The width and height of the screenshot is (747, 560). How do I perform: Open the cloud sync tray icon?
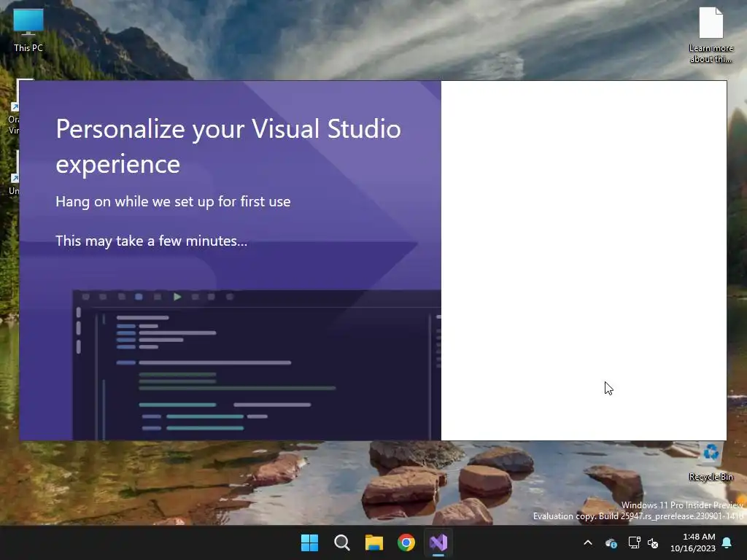tap(611, 542)
